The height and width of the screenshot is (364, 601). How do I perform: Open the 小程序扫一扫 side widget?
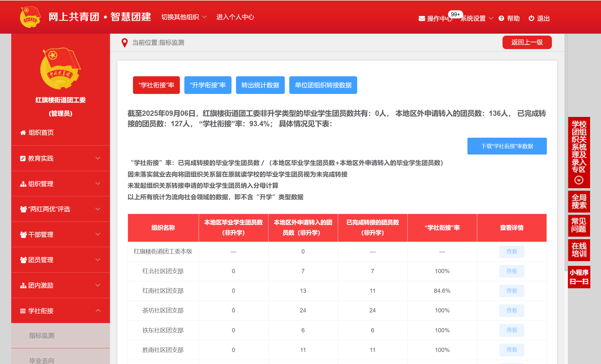[x=579, y=277]
